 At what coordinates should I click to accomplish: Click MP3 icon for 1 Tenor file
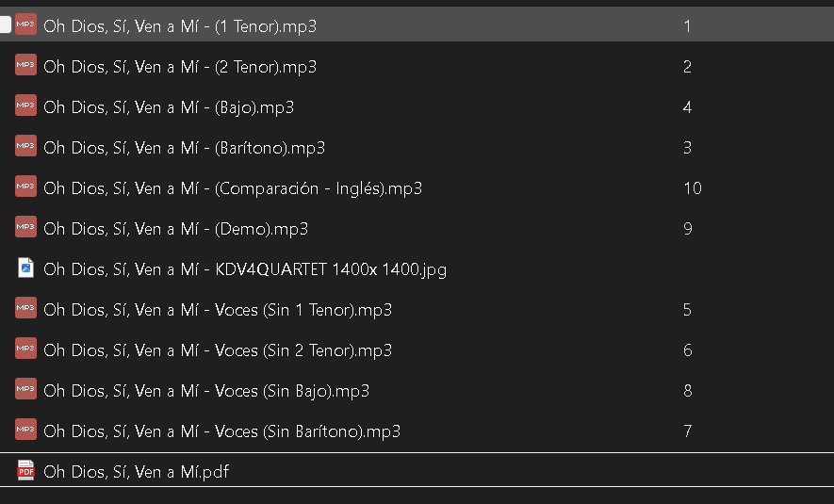25,25
